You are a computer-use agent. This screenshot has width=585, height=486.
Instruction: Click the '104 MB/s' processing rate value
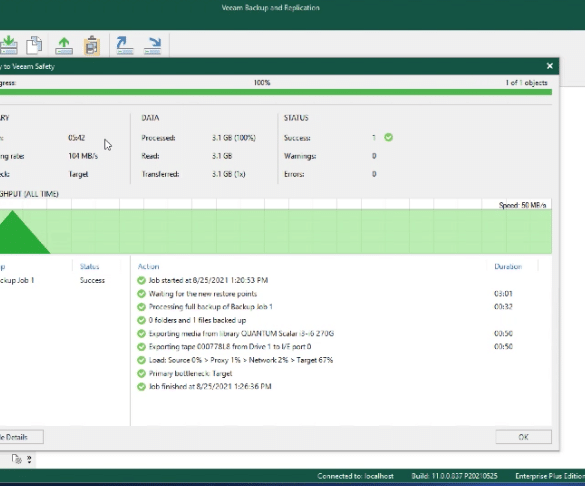tap(83, 156)
